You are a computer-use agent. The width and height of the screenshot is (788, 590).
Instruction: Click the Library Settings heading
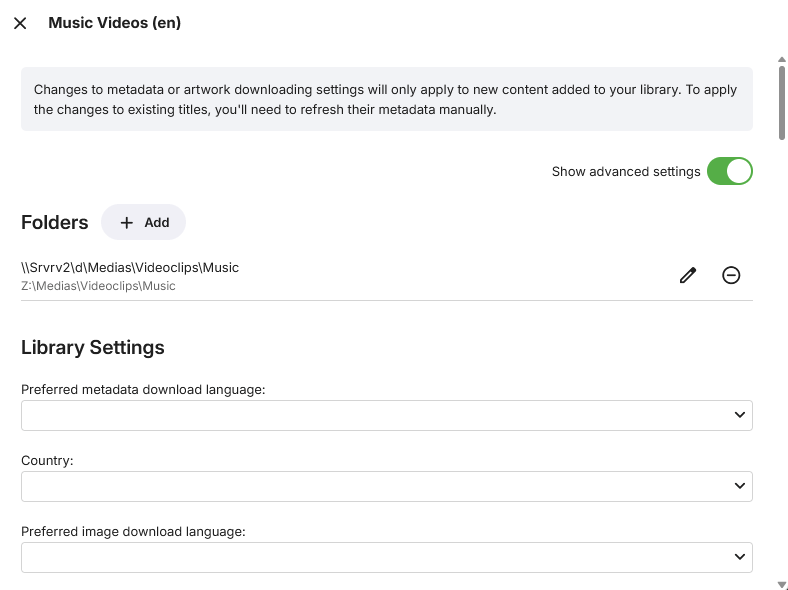pyautogui.click(x=93, y=348)
